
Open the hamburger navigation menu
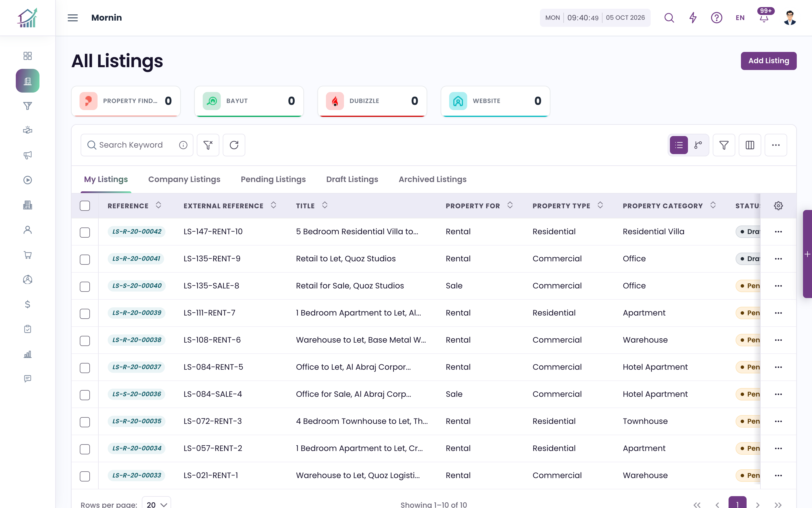72,18
